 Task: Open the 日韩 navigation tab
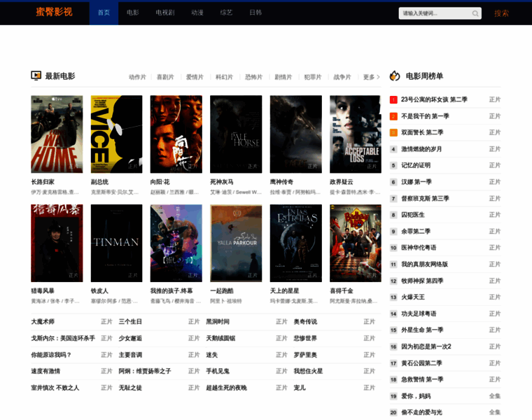pos(255,13)
